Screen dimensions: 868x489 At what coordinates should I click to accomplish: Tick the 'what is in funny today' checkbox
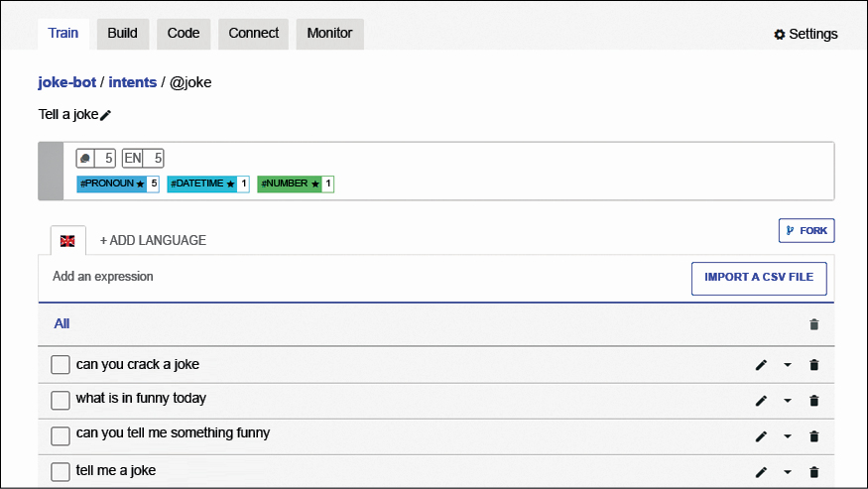(61, 401)
